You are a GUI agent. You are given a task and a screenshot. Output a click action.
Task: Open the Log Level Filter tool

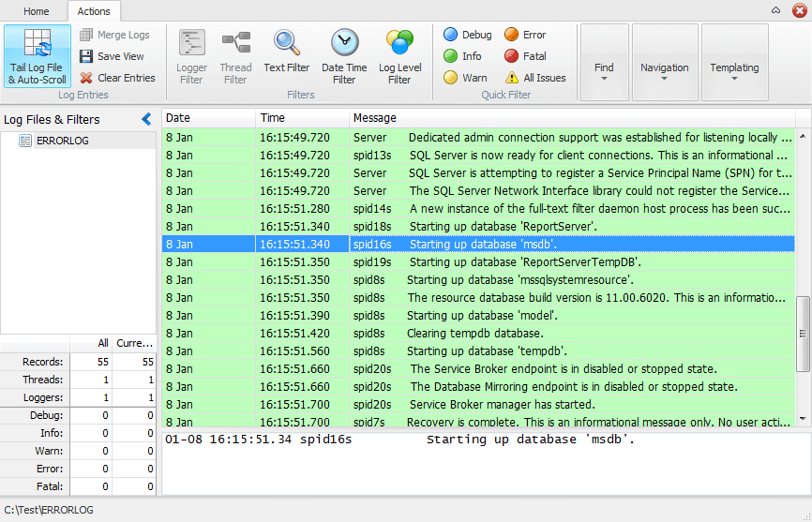tap(399, 56)
